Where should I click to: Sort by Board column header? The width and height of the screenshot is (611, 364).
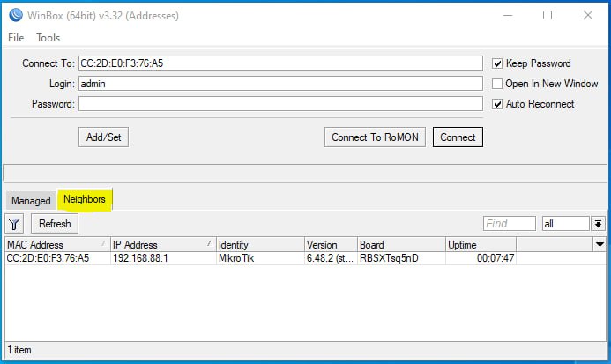click(x=401, y=245)
